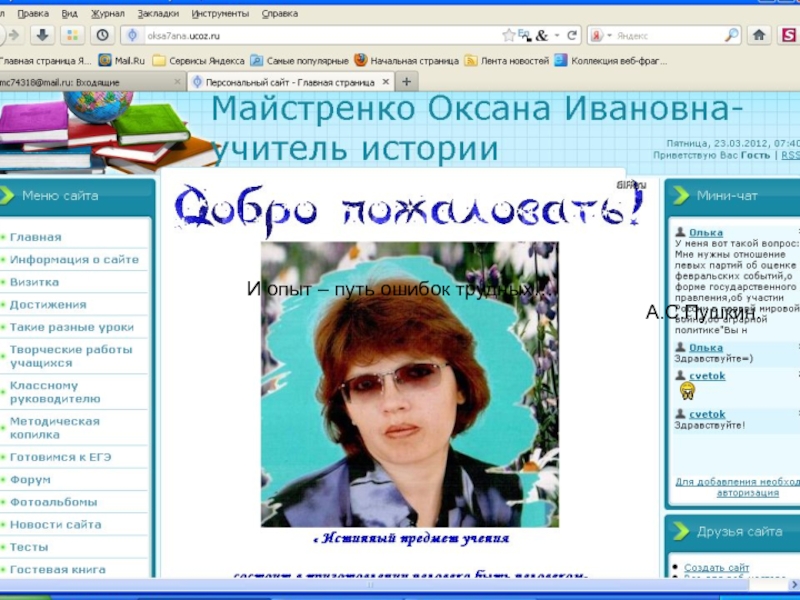The height and width of the screenshot is (600, 800).
Task: Open the Инструменты menu
Action: [223, 13]
